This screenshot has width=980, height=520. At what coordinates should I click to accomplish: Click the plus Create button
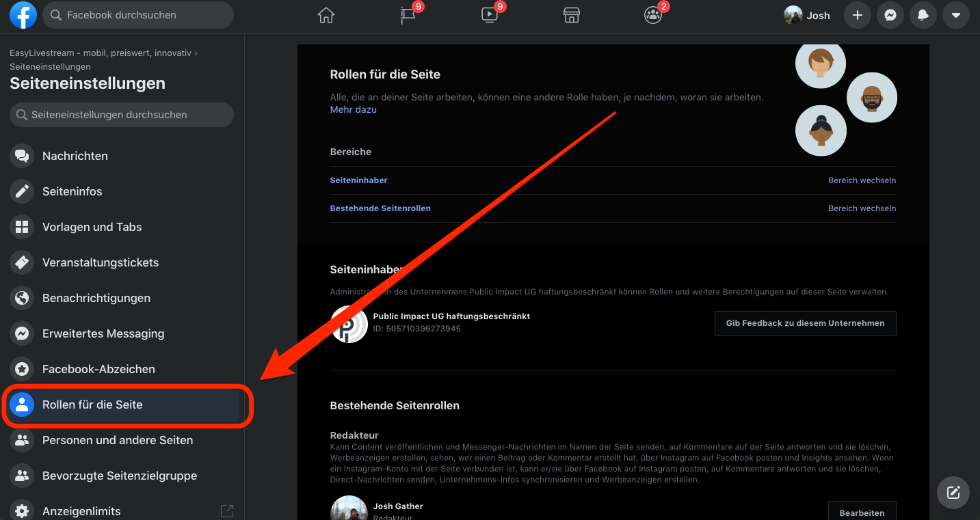(858, 15)
